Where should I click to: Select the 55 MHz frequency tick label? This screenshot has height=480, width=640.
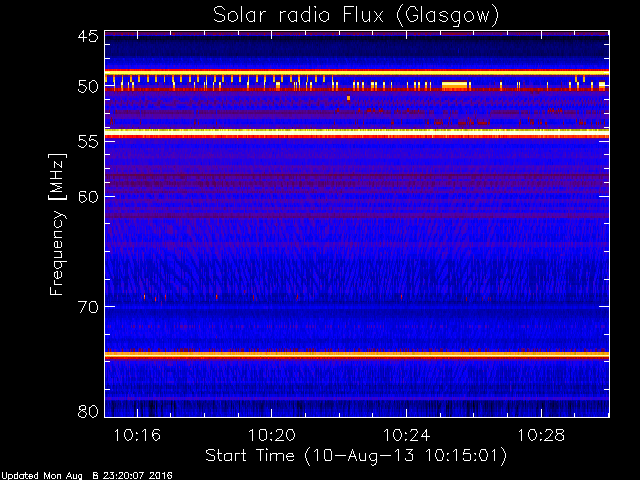pyautogui.click(x=87, y=142)
